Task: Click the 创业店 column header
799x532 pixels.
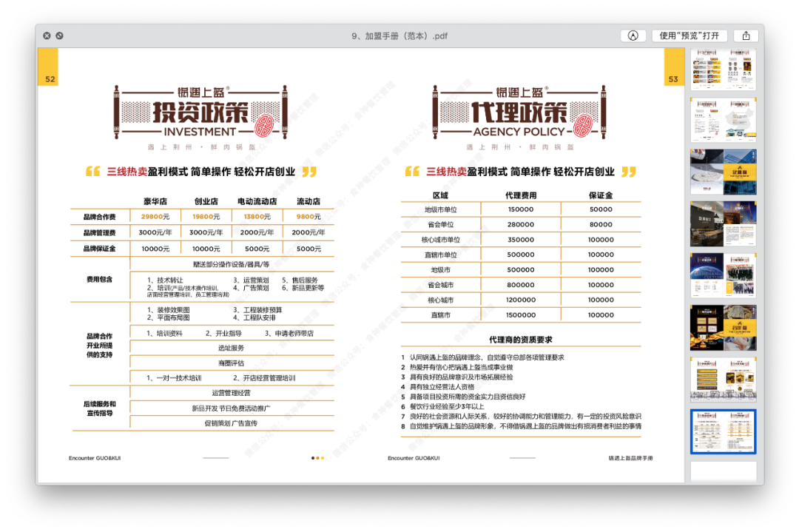Action: 206,201
